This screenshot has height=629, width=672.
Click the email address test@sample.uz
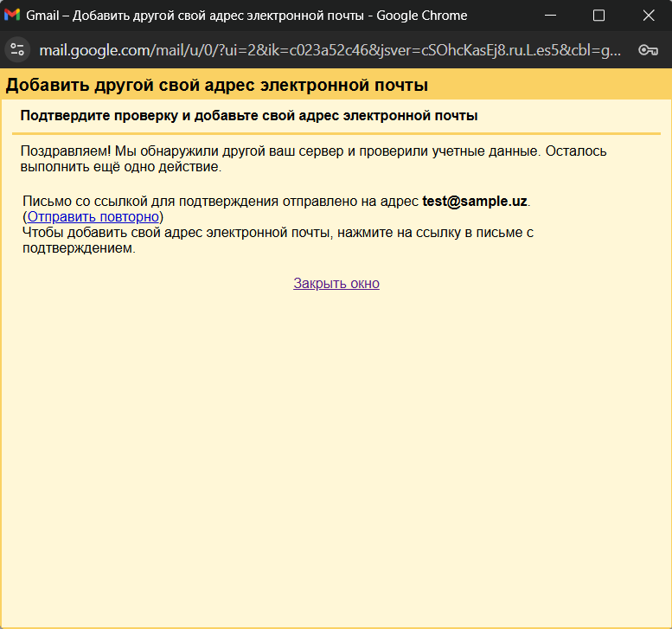point(475,201)
